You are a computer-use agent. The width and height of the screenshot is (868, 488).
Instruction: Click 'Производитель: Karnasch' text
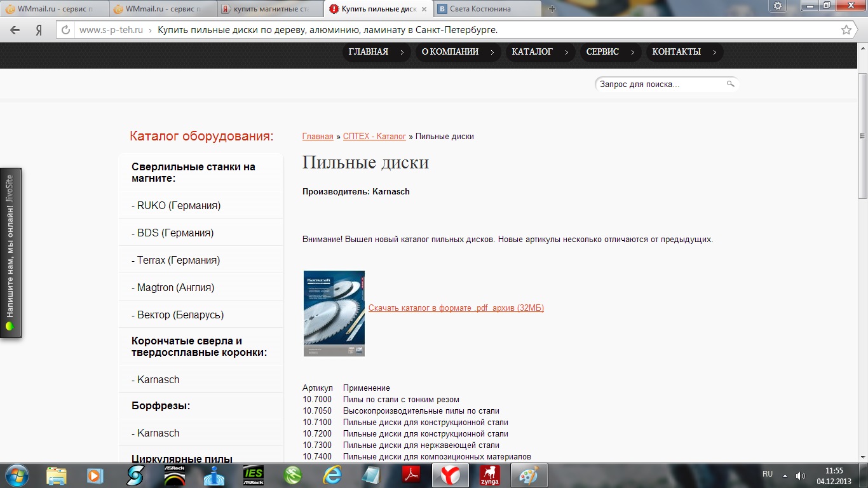point(356,191)
